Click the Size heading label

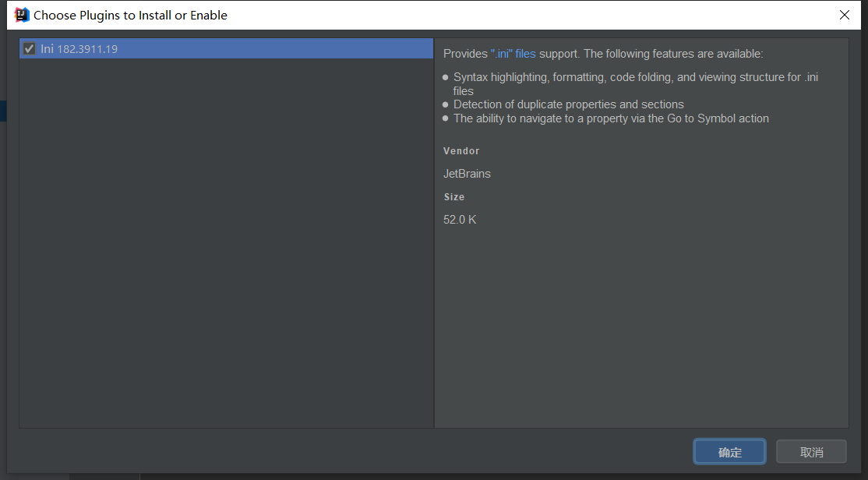point(453,197)
